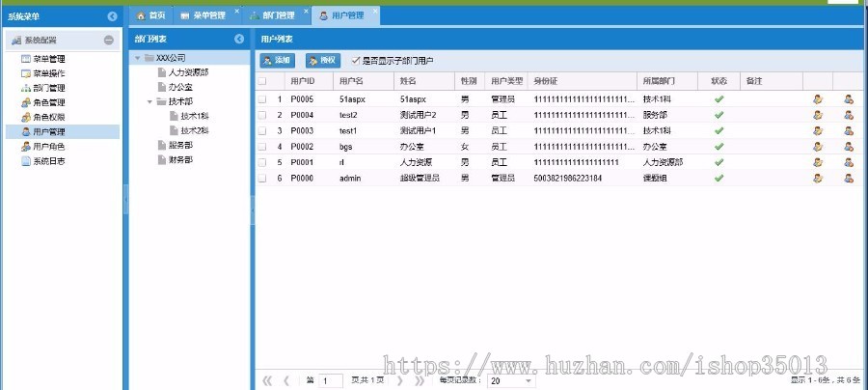Click the 添加 button
The height and width of the screenshot is (390, 868).
(x=278, y=61)
